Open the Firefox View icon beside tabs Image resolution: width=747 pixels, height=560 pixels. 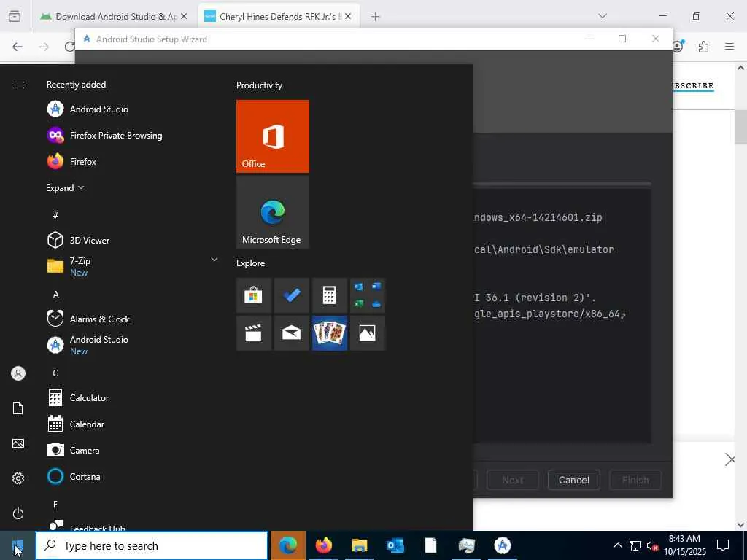pos(15,17)
